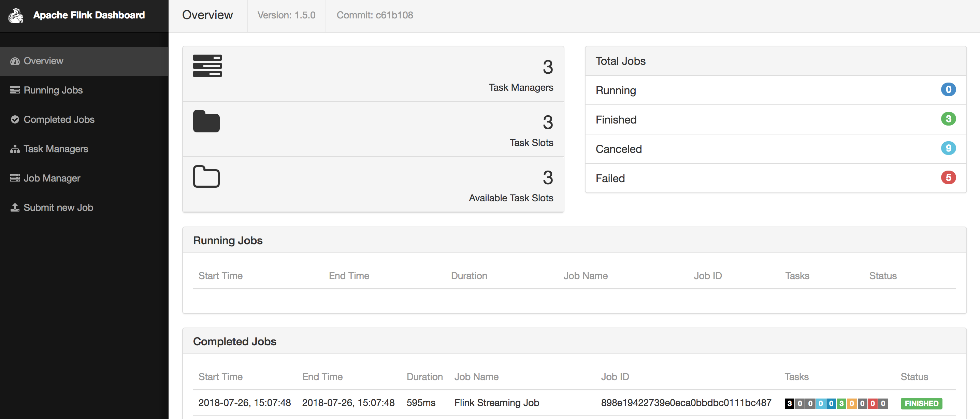This screenshot has width=980, height=419.
Task: Click the outlined Available Task Slots folder
Action: point(206,176)
